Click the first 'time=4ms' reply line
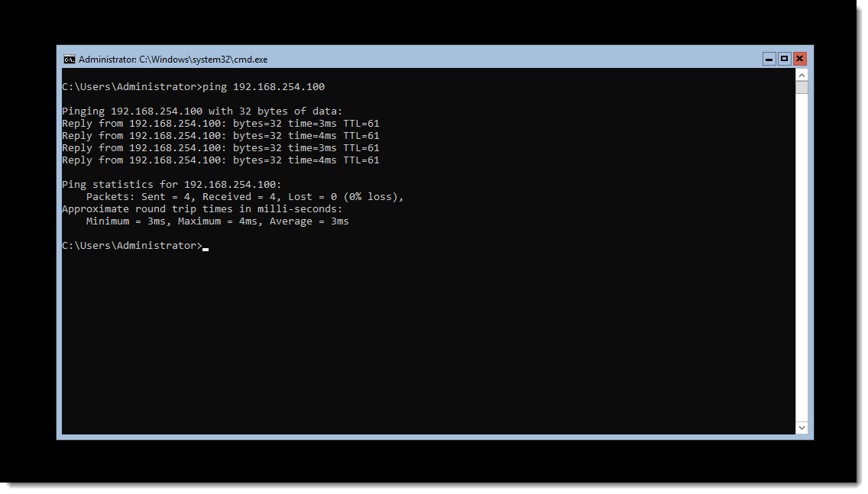The width and height of the screenshot is (868, 494). pyautogui.click(x=221, y=136)
